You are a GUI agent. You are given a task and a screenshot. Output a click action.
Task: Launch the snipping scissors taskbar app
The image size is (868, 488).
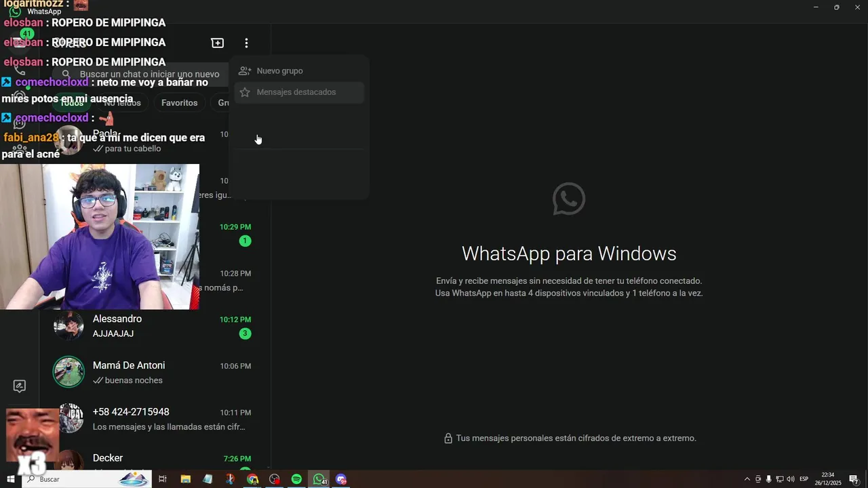(230, 479)
